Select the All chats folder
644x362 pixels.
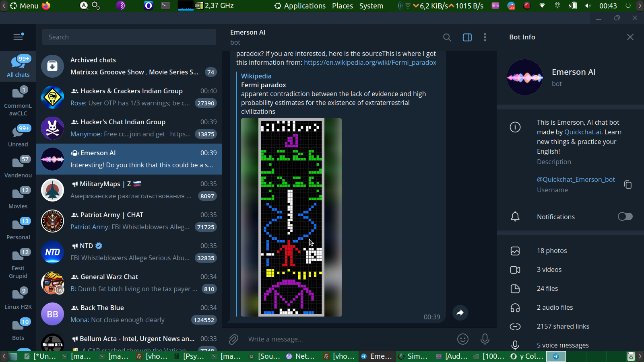[18, 66]
